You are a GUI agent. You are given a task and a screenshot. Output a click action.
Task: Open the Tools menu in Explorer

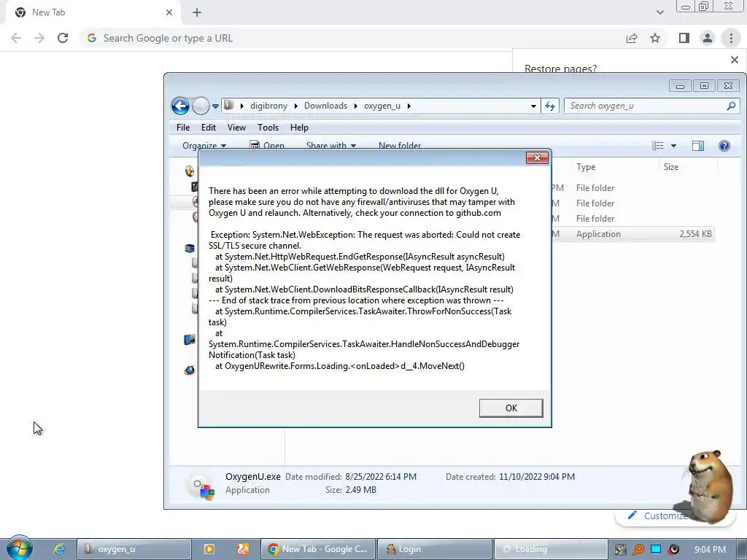pos(268,128)
